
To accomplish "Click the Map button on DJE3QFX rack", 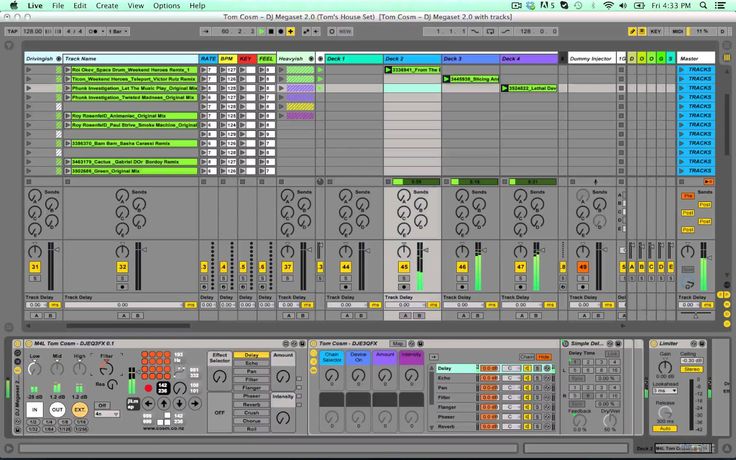I will point(398,344).
